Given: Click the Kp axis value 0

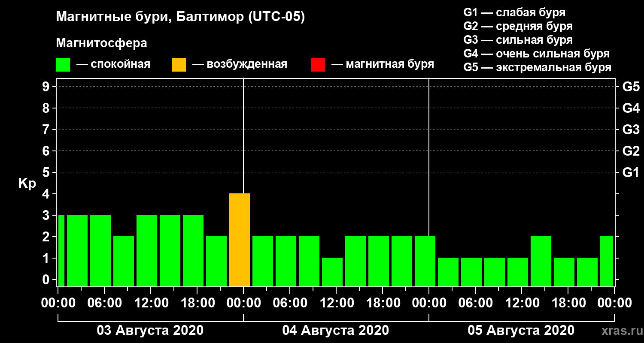Looking at the screenshot, I should point(46,280).
